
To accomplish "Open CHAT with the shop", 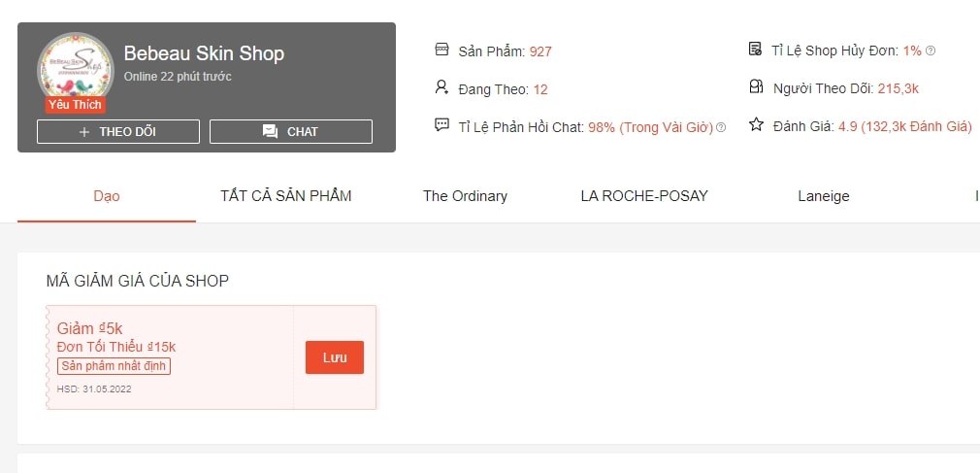I will [291, 132].
